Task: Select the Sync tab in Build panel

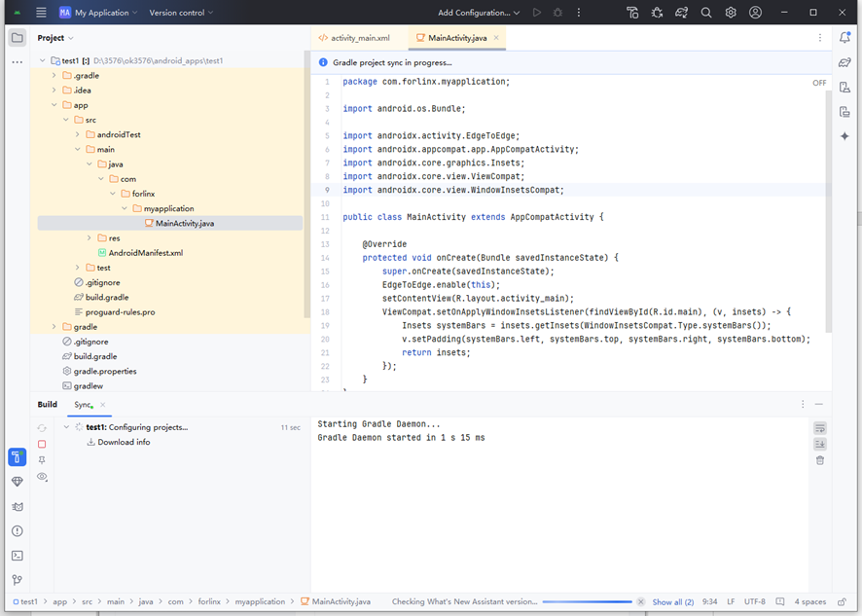Action: tap(83, 404)
